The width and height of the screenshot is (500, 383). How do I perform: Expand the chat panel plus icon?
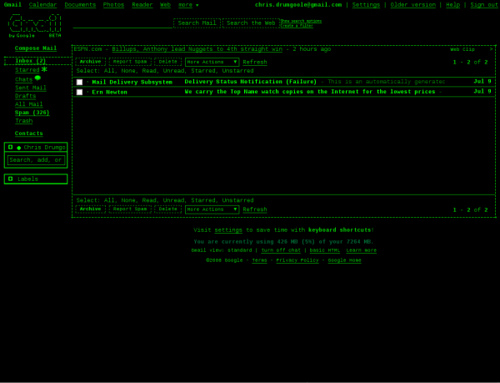click(x=10, y=147)
